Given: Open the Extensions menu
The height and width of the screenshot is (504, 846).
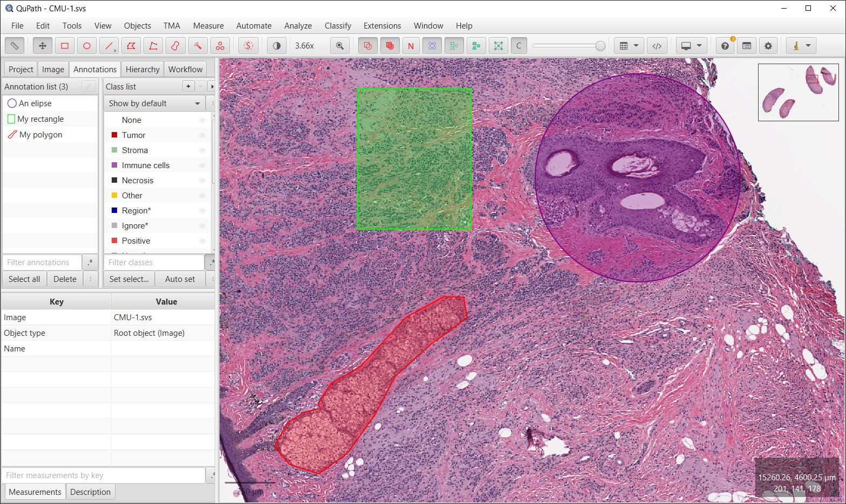Looking at the screenshot, I should click(x=382, y=26).
